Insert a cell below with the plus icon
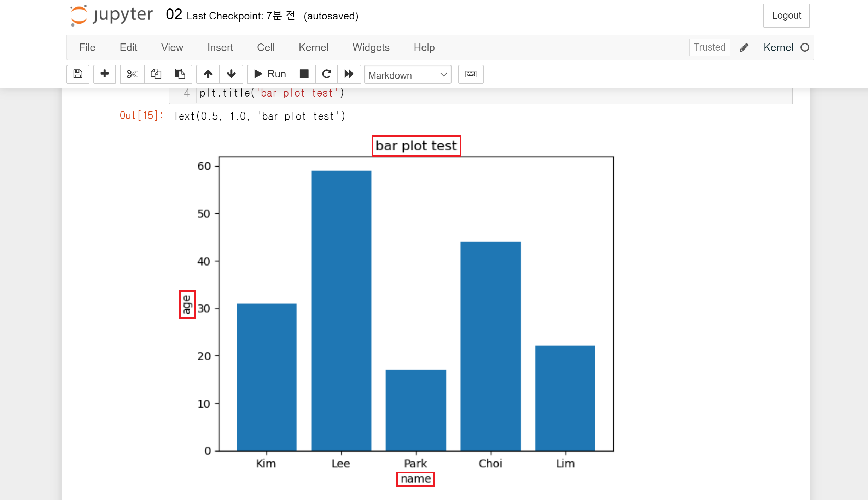 [104, 74]
